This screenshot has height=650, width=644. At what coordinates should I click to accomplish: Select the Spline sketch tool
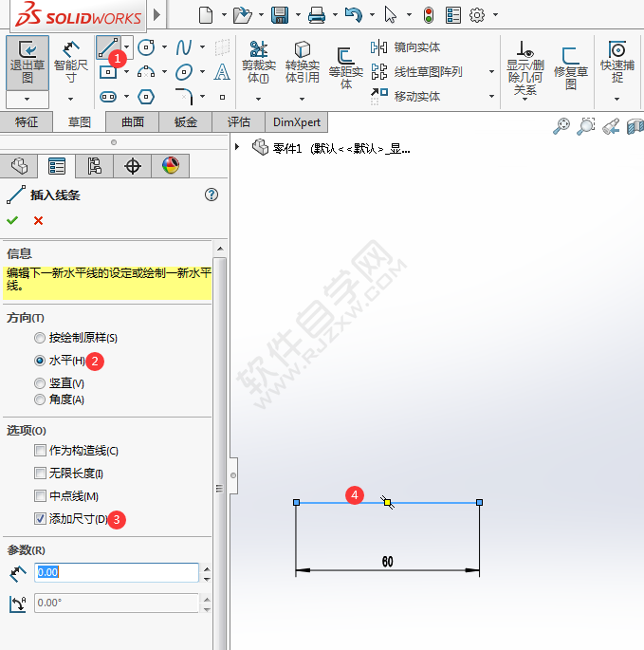click(x=184, y=47)
